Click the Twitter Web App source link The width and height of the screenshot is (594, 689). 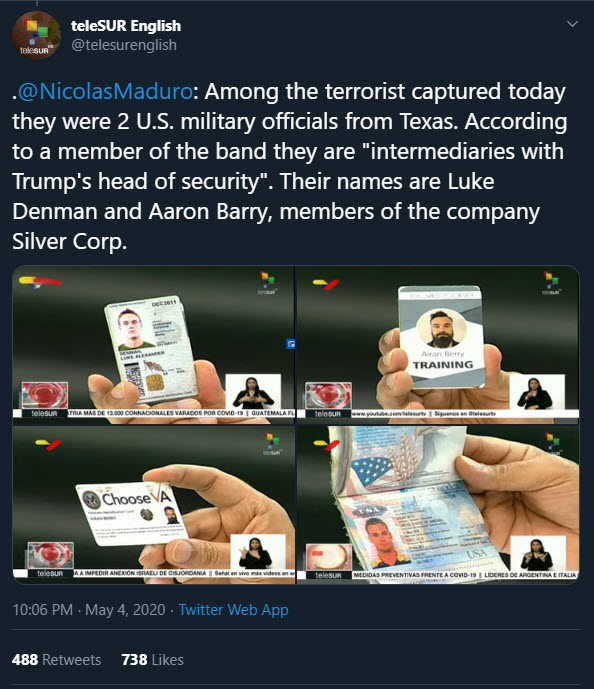[233, 610]
